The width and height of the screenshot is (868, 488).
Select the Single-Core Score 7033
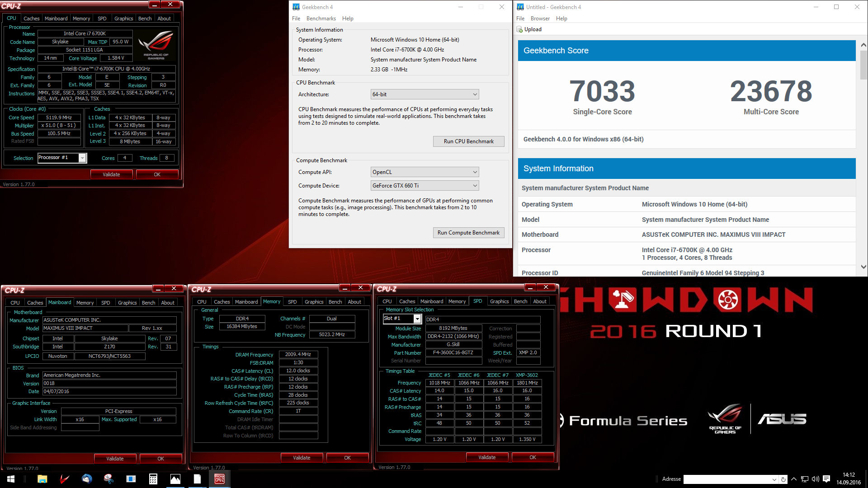602,91
